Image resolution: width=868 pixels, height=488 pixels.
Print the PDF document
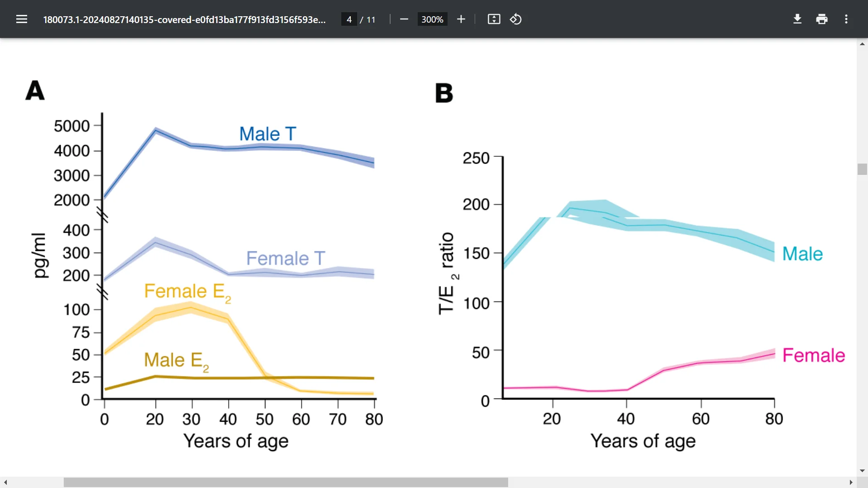[822, 19]
